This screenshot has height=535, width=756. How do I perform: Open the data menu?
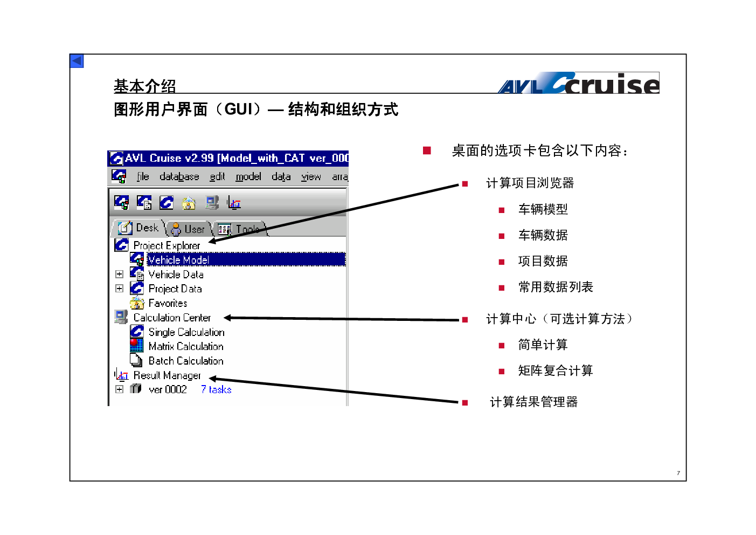tap(281, 176)
